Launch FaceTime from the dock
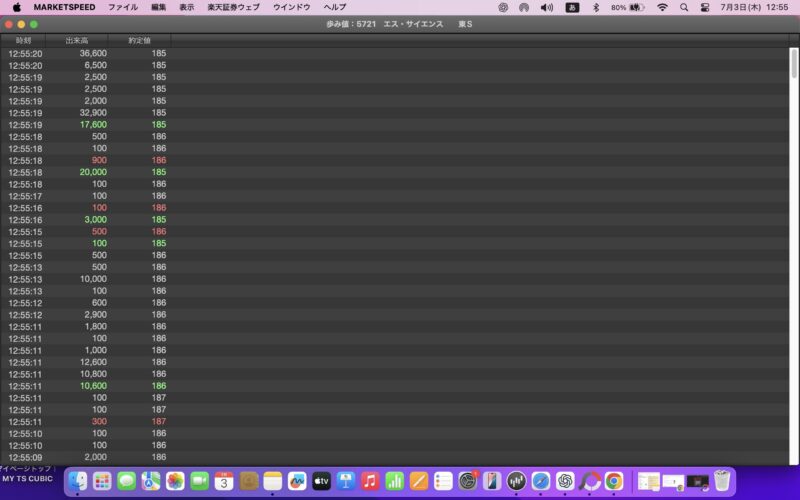This screenshot has height=500, width=800. (199, 481)
